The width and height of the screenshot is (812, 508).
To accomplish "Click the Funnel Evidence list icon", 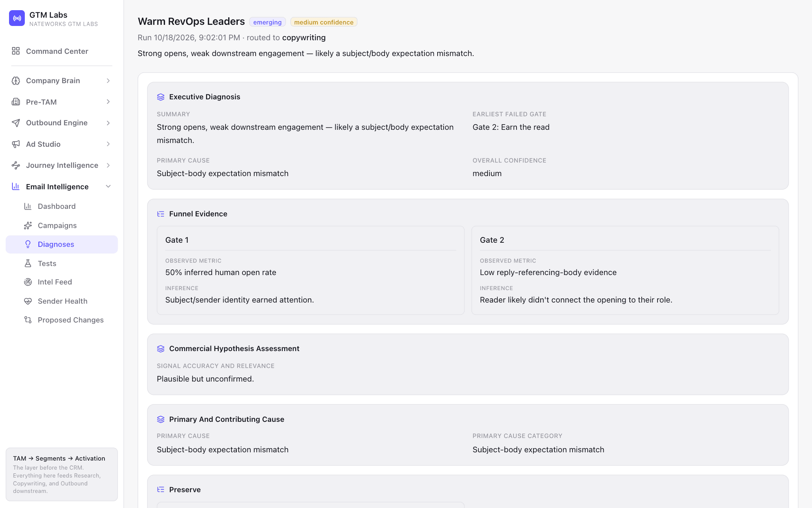I will (x=161, y=214).
